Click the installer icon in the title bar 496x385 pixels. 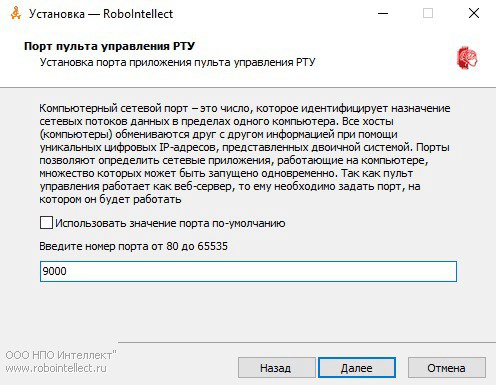click(15, 13)
